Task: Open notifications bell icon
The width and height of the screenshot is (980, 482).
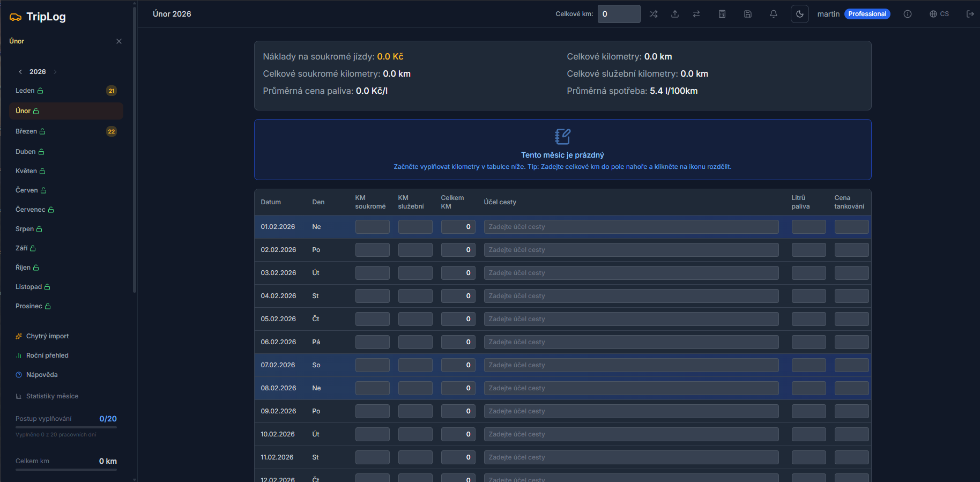Action: click(774, 14)
